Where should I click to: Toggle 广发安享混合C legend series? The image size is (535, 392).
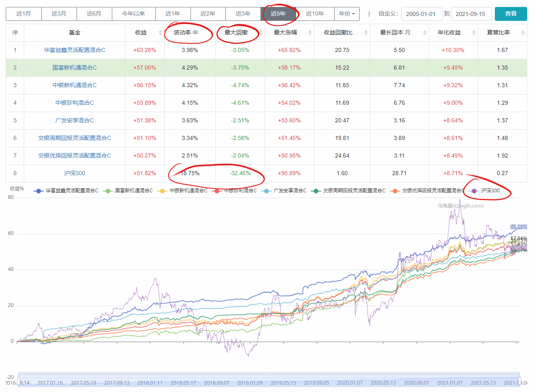(284, 191)
